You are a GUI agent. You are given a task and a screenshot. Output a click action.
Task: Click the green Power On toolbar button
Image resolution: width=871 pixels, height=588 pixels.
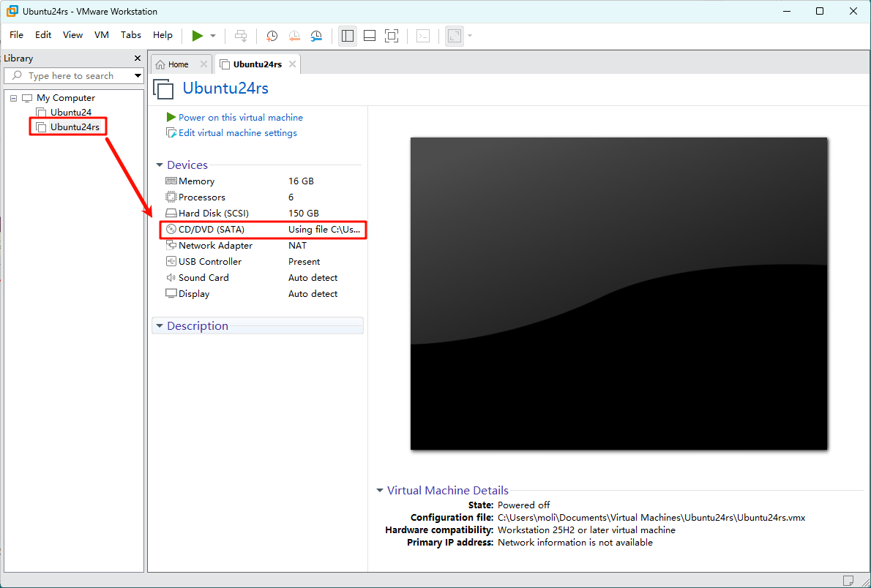197,36
